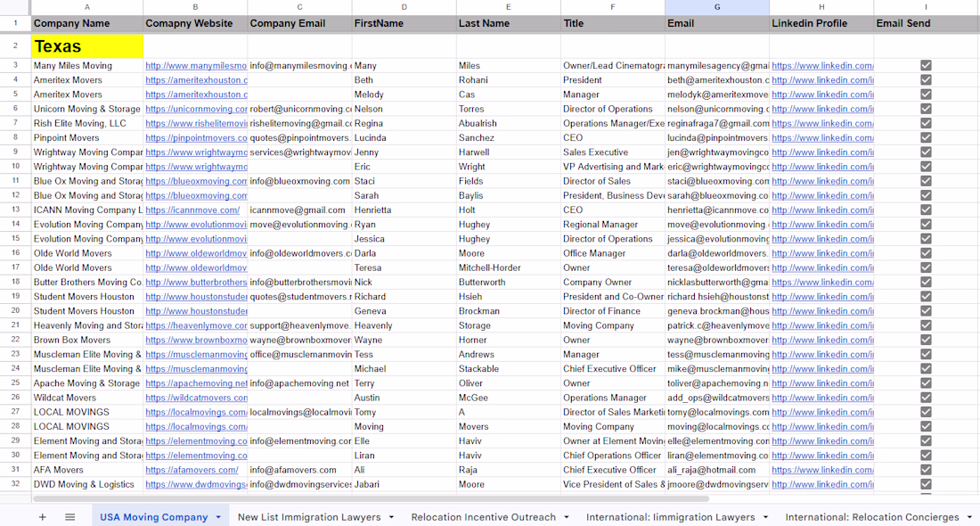Select the yellow Texas cell
Image resolution: width=980 pixels, height=526 pixels.
87,46
